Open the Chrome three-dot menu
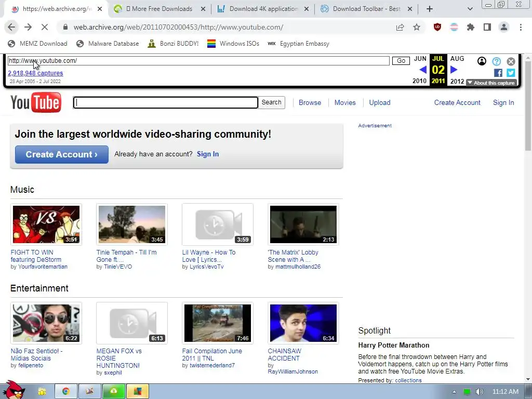Viewport: 532px width, 399px height. [521, 27]
